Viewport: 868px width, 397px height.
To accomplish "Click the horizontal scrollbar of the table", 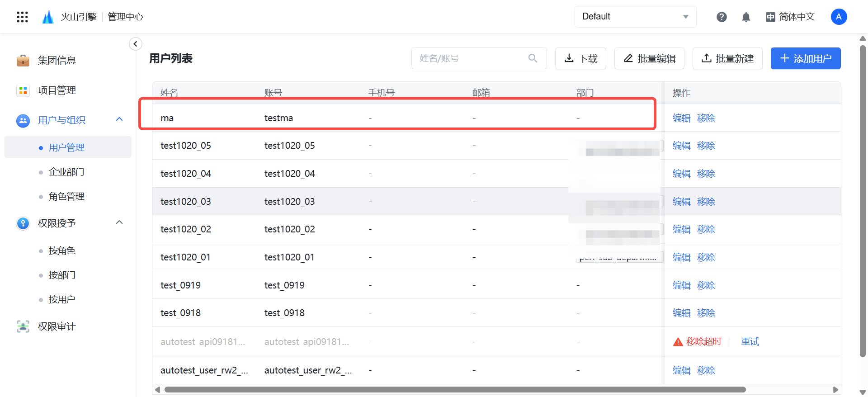I will coord(455,390).
